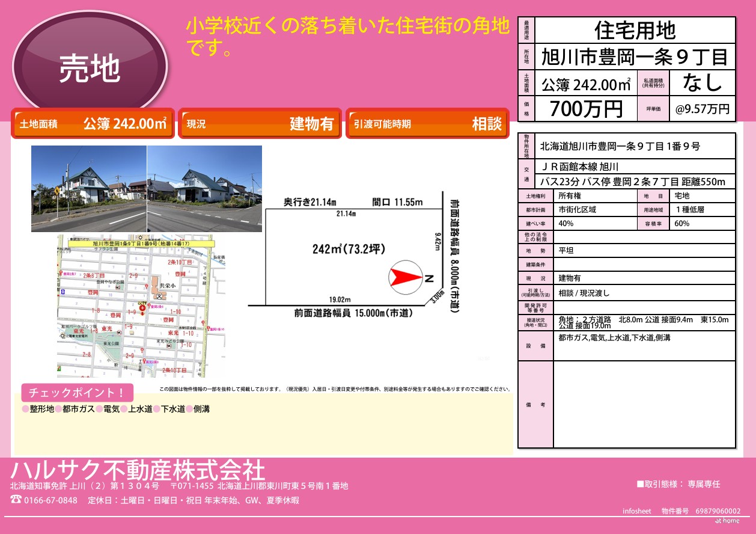
Task: Click the at home logo
Action: (x=727, y=521)
